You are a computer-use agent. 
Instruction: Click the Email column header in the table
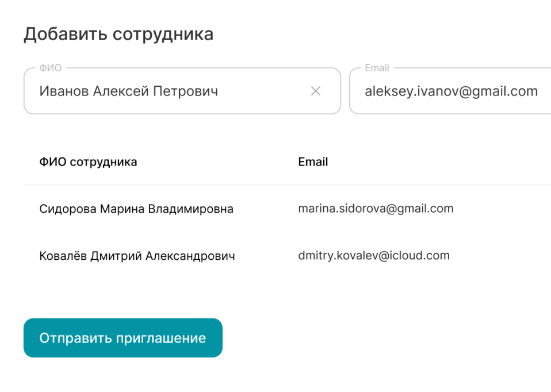click(x=313, y=162)
